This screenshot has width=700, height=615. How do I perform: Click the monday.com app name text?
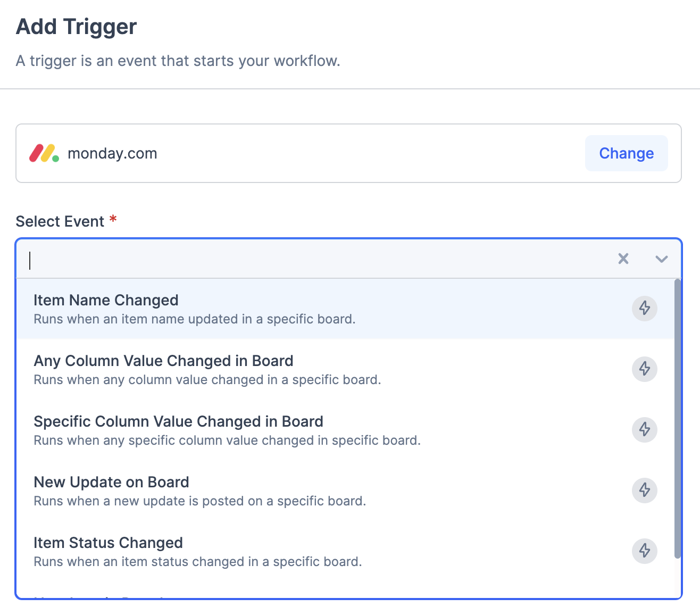point(112,154)
